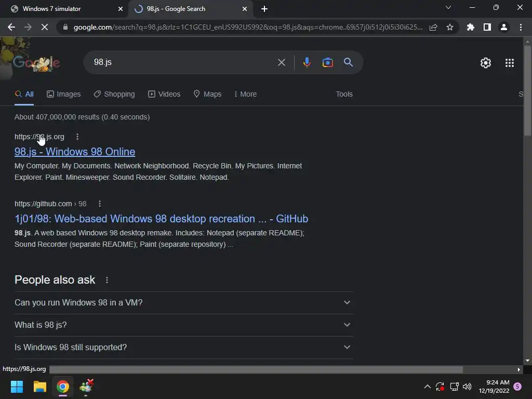Image resolution: width=532 pixels, height=399 pixels.
Task: Open the 1j01/98 GitHub result link
Action: coord(161,219)
